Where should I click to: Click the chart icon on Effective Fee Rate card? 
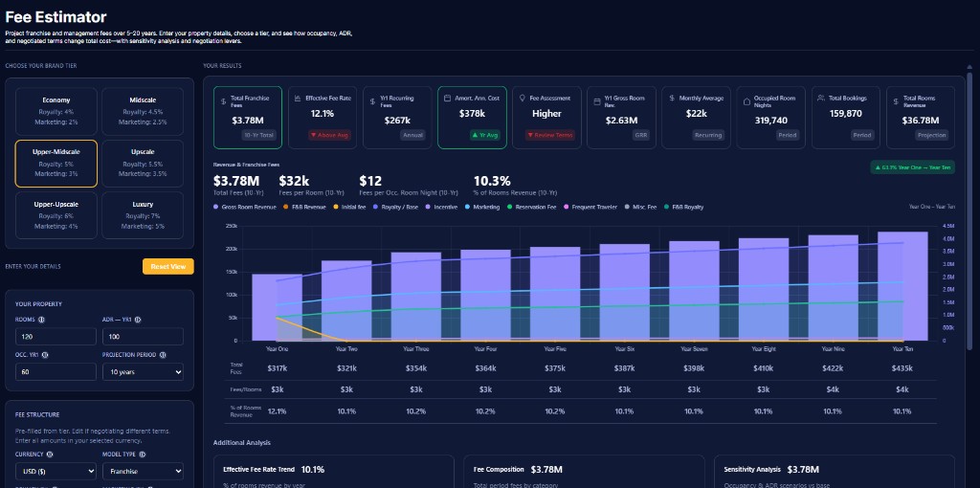(x=299, y=99)
